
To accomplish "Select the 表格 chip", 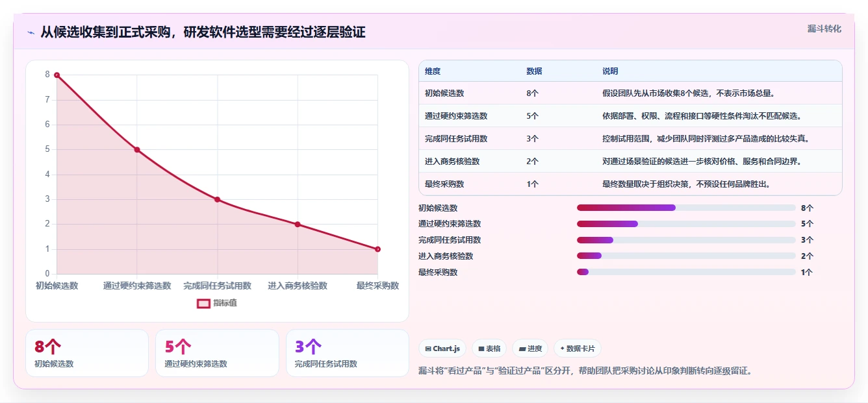I will click(489, 348).
